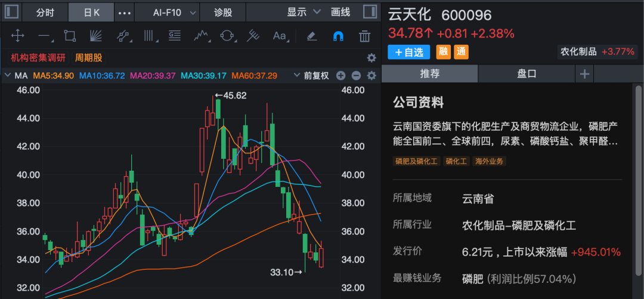Toggle the magnet snap mode
The image size is (644, 299).
pos(338,36)
